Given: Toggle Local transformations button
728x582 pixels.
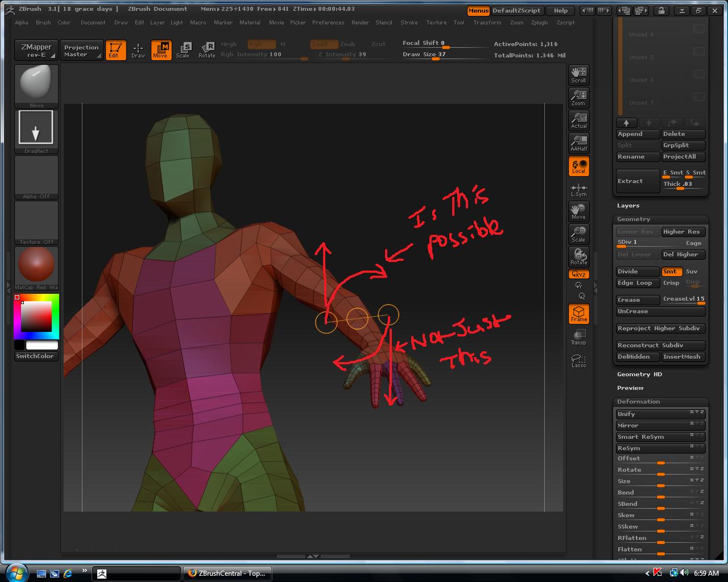Looking at the screenshot, I should point(578,166).
